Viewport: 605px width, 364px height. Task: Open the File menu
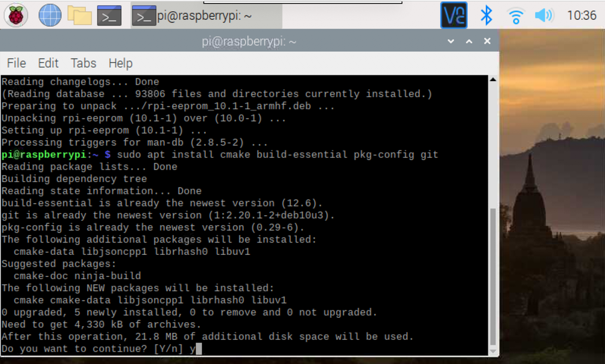point(16,63)
